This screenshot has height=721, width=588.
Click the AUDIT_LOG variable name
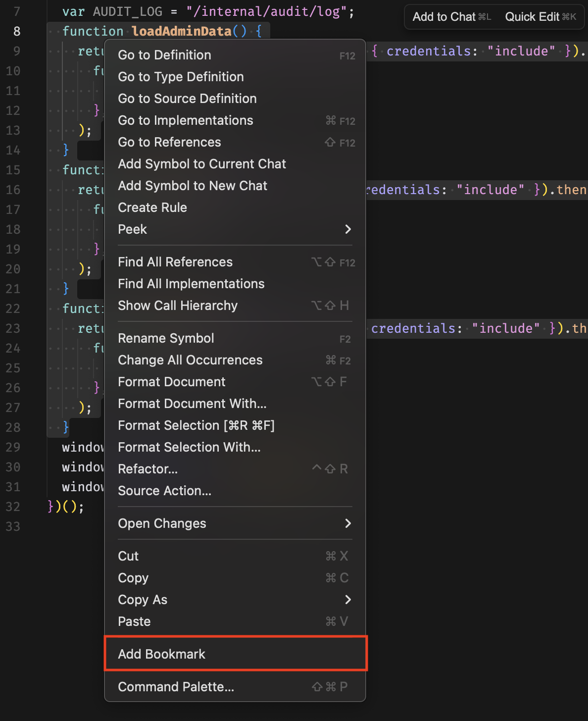128,11
